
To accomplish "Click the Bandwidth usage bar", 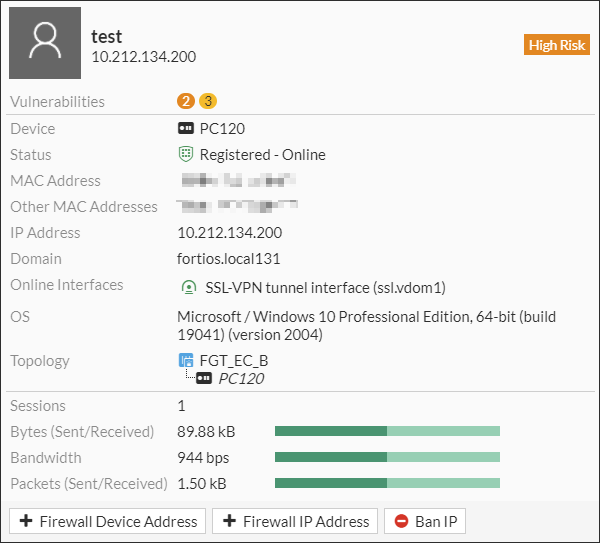I will click(387, 458).
